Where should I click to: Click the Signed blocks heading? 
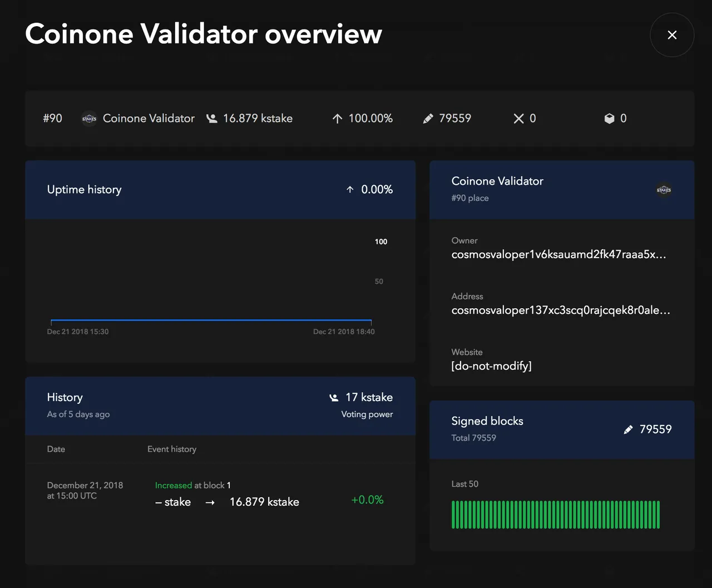coord(487,421)
